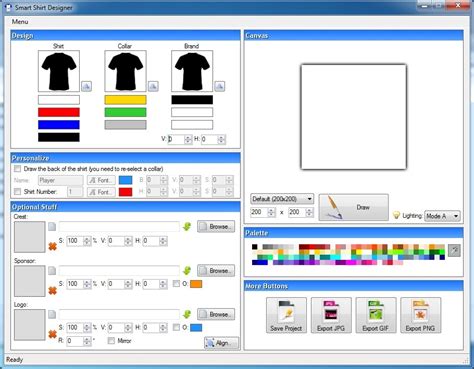
Task: Click the blank page icon beside Crest path
Action: (x=52, y=226)
